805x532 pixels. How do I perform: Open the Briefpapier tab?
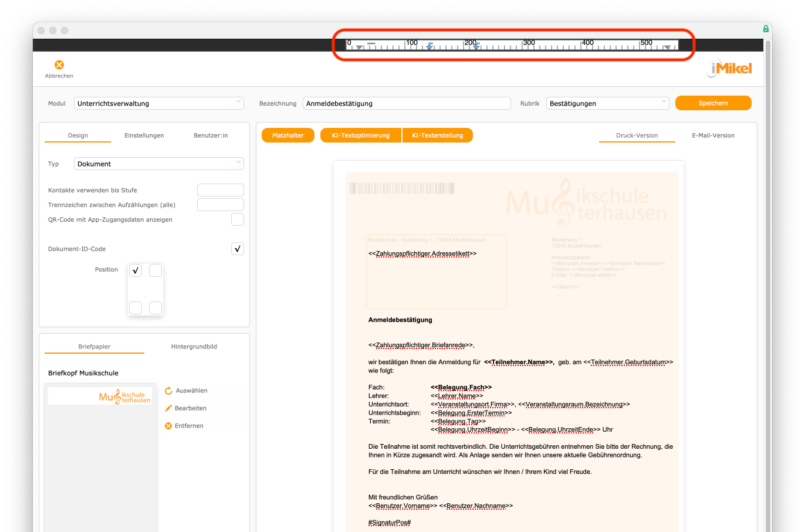pyautogui.click(x=94, y=347)
